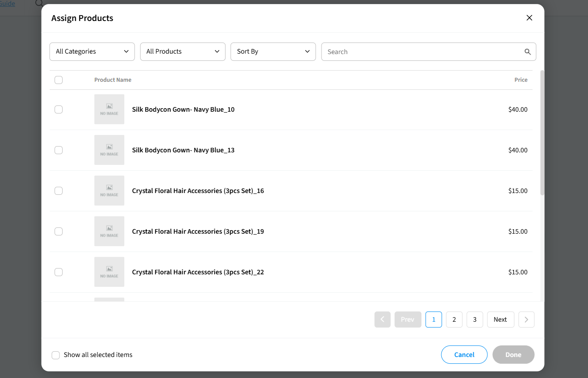Open the All Categories dropdown
Screen dimensions: 588x378
pos(92,52)
